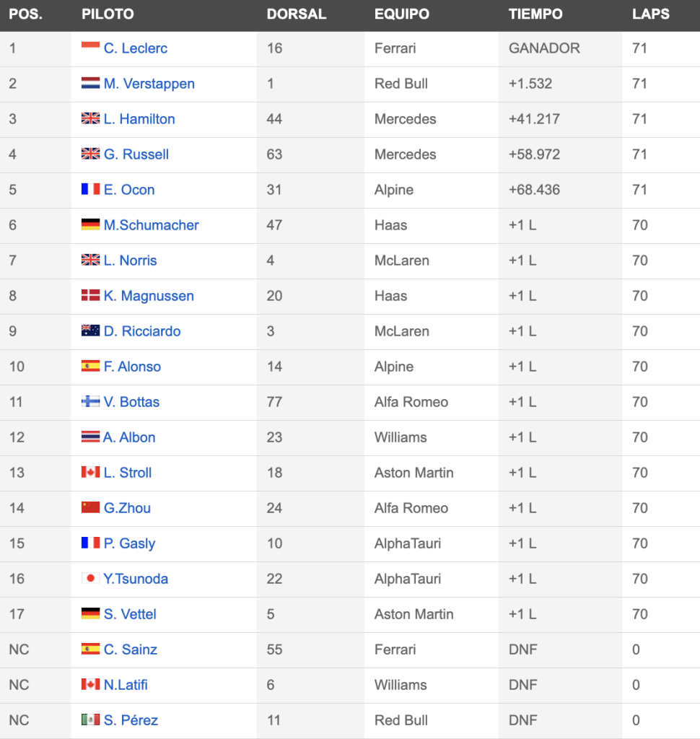700x739 pixels.
Task: Select the S. Vettel driver link
Action: pyautogui.click(x=130, y=613)
